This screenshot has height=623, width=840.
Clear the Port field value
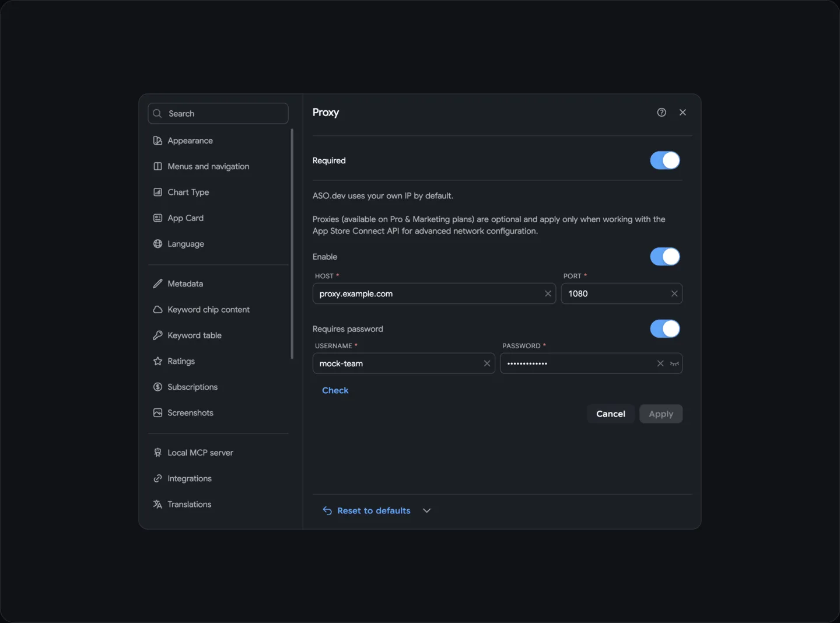click(x=674, y=294)
